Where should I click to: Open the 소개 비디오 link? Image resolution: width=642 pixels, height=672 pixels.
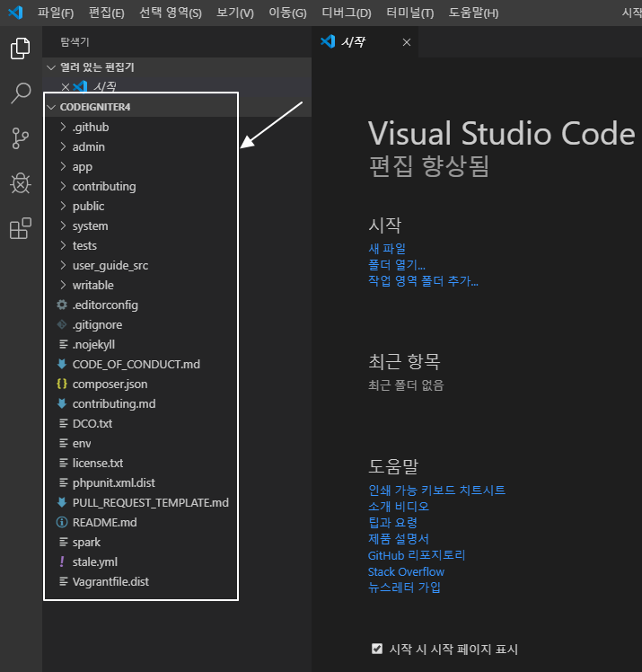click(399, 506)
